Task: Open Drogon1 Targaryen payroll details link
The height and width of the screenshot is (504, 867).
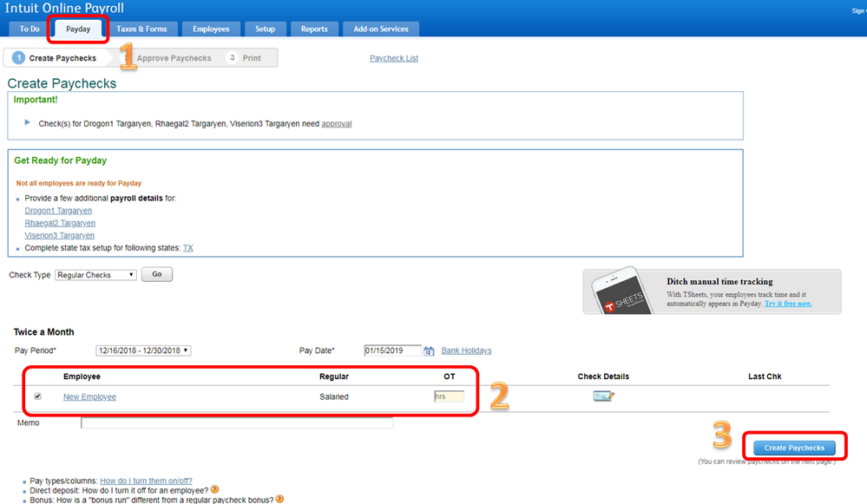Action: coord(58,211)
